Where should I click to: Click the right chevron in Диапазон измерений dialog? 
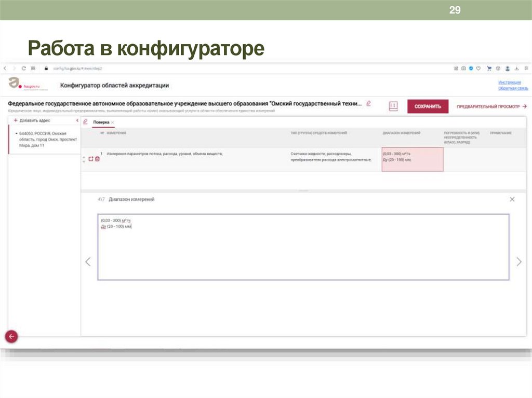coord(519,262)
